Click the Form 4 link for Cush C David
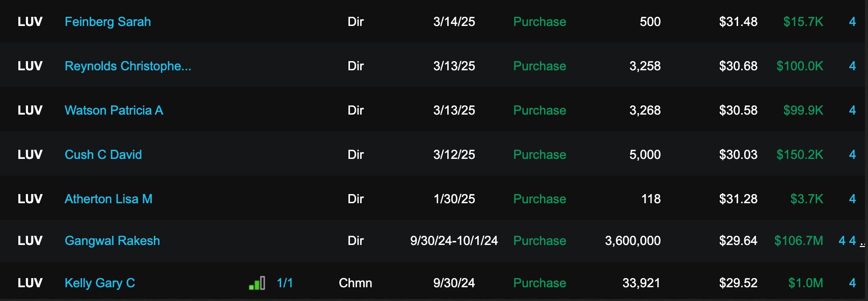This screenshot has width=868, height=301. (x=852, y=155)
